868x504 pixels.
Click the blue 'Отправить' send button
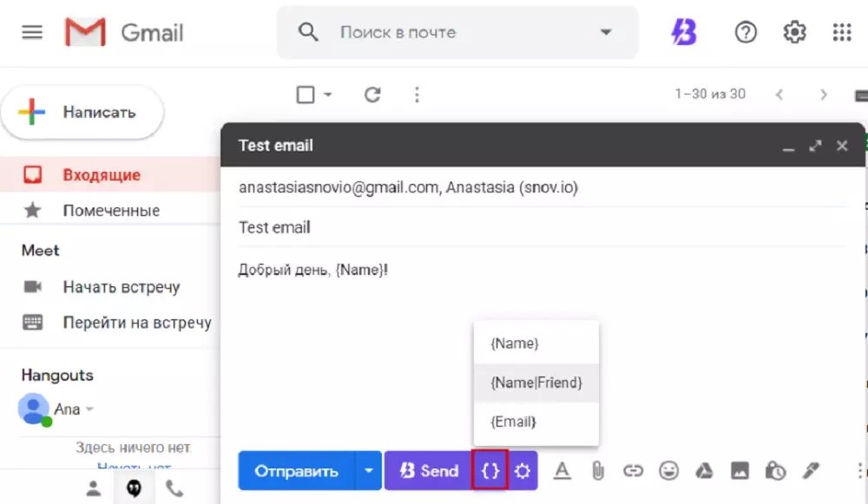click(296, 471)
